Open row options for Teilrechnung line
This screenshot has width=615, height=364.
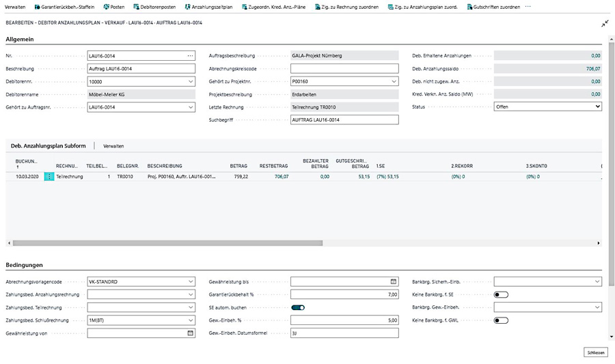49,177
